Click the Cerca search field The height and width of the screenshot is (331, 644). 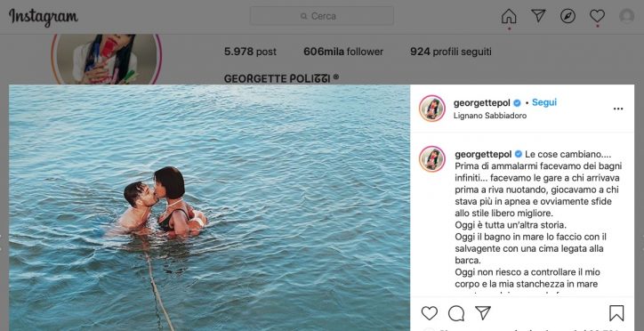tap(322, 16)
